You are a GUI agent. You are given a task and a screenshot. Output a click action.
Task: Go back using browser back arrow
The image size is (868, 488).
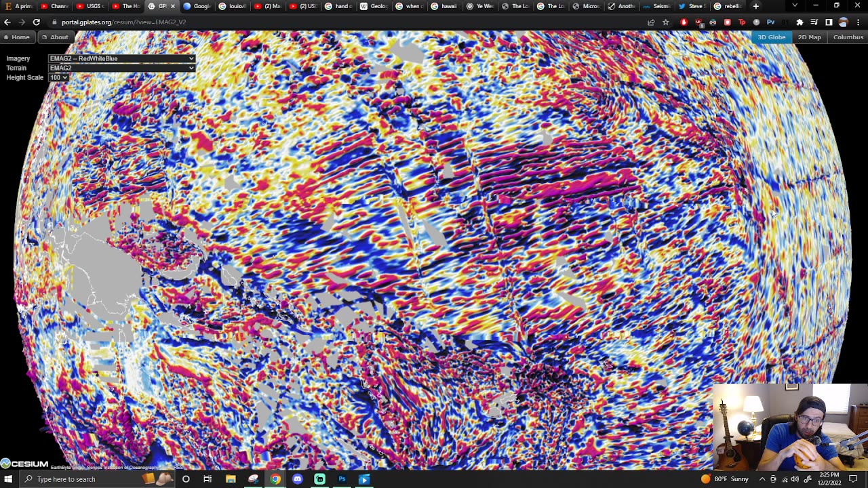[x=7, y=22]
